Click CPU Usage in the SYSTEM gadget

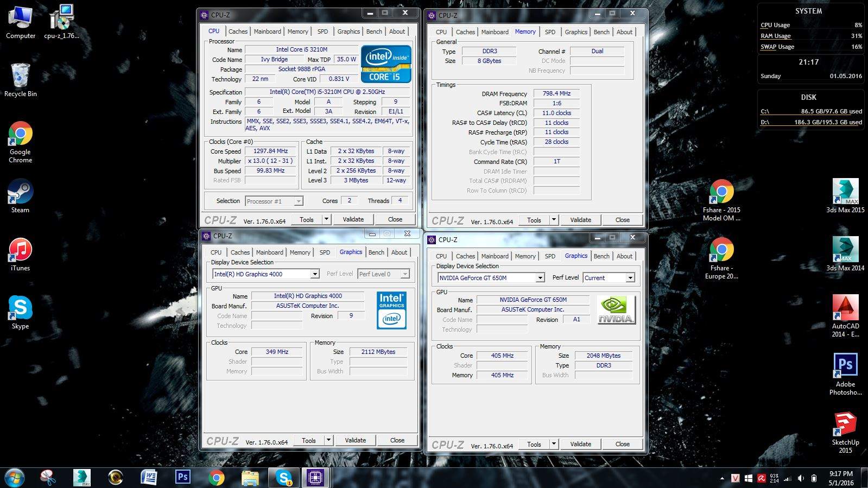tap(811, 25)
